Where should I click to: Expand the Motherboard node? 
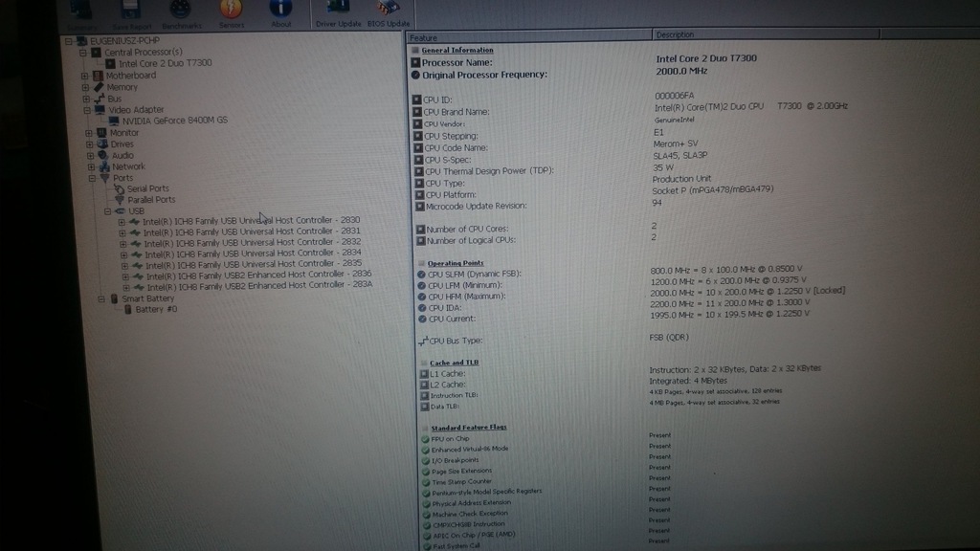(x=85, y=76)
